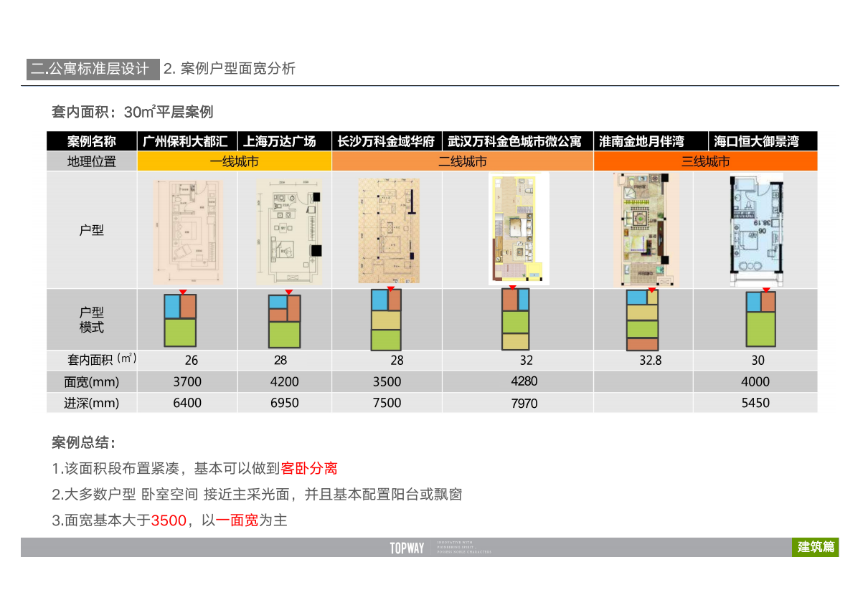Click the width value 3700
The image size is (868, 605).
[x=187, y=381]
